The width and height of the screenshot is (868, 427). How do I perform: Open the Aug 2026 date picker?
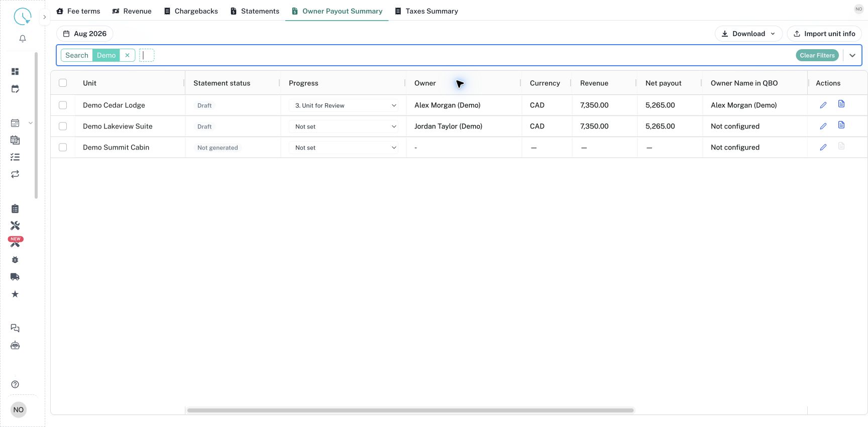click(x=85, y=34)
